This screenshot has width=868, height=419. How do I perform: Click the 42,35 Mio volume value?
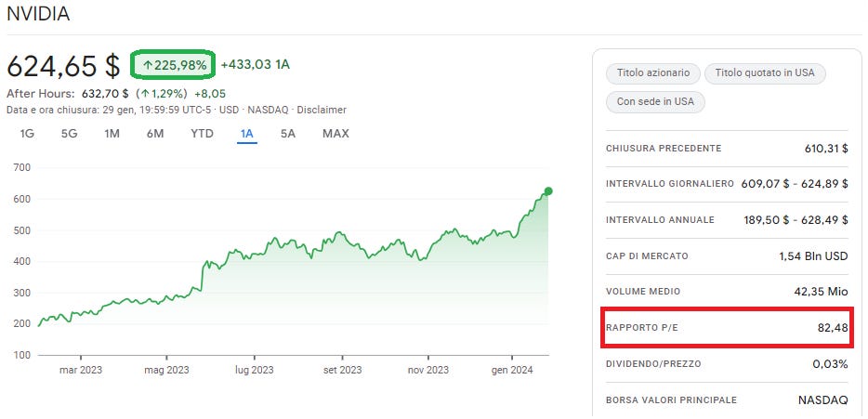tap(821, 292)
